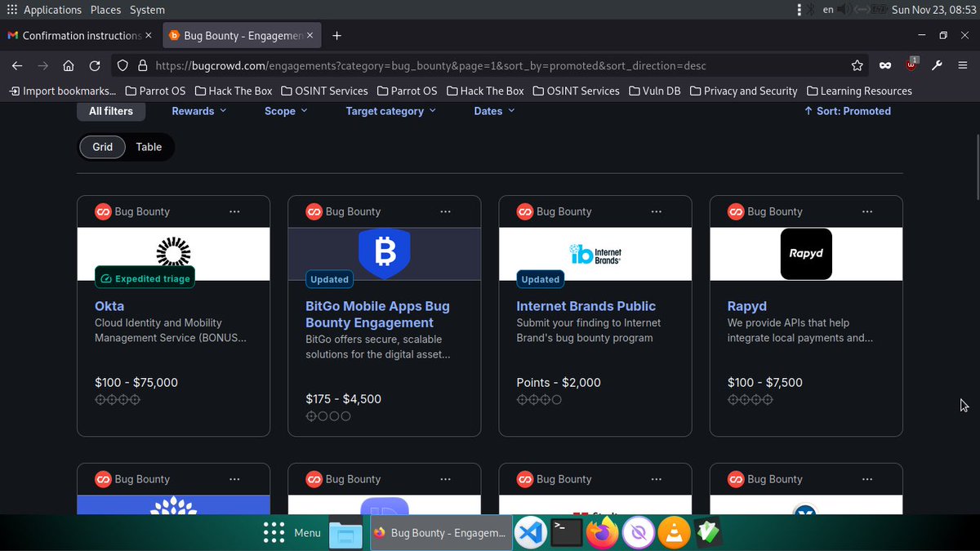Click the volume speaker icon in panel
Viewport: 980px width, 551px height.
pyautogui.click(x=844, y=10)
